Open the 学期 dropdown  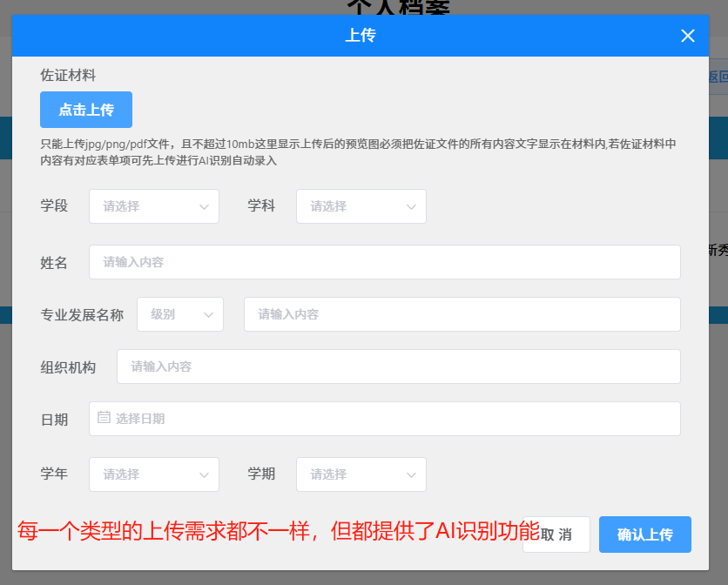pos(361,474)
